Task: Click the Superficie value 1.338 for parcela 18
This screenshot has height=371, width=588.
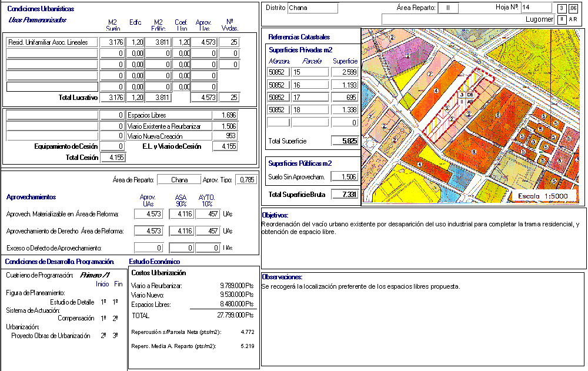Action: point(345,110)
